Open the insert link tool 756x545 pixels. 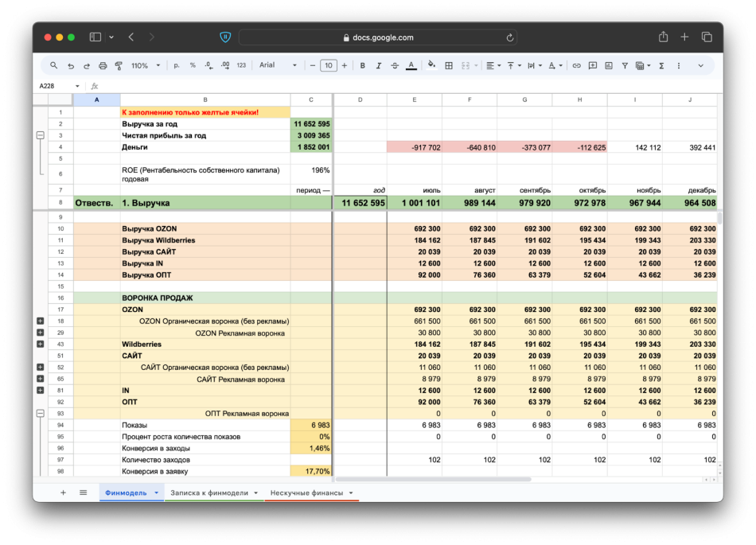(x=577, y=65)
